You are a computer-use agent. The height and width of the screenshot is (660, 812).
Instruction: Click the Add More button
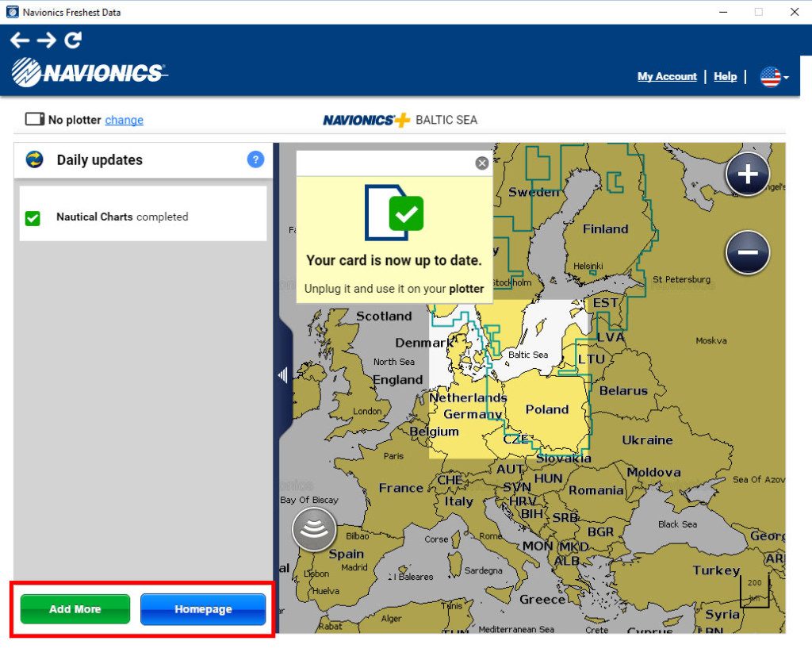tap(75, 608)
